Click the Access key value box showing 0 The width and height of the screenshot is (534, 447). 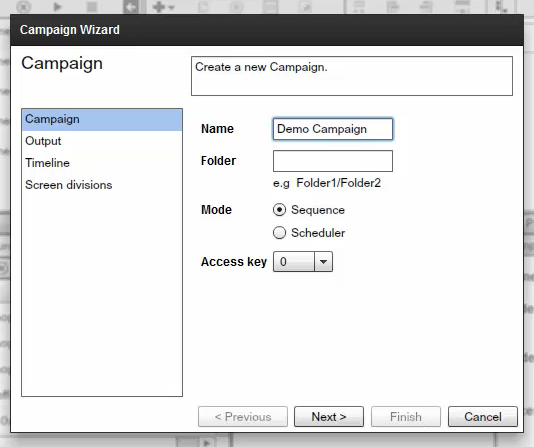[x=294, y=262]
